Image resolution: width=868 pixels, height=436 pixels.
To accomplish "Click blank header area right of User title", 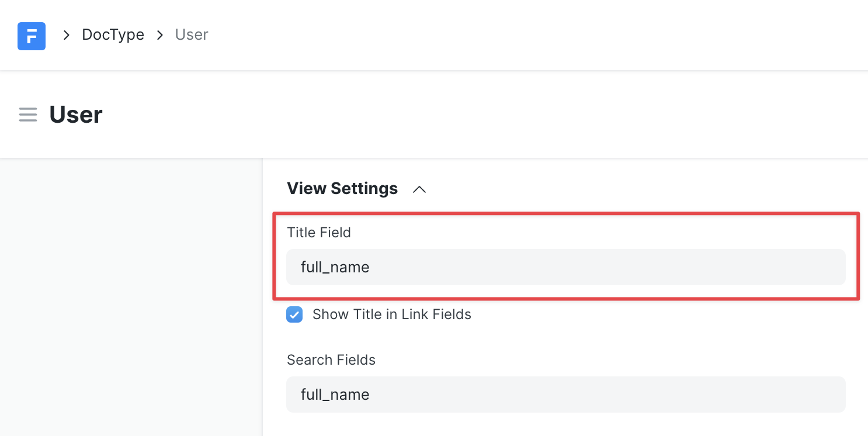I will click(467, 115).
